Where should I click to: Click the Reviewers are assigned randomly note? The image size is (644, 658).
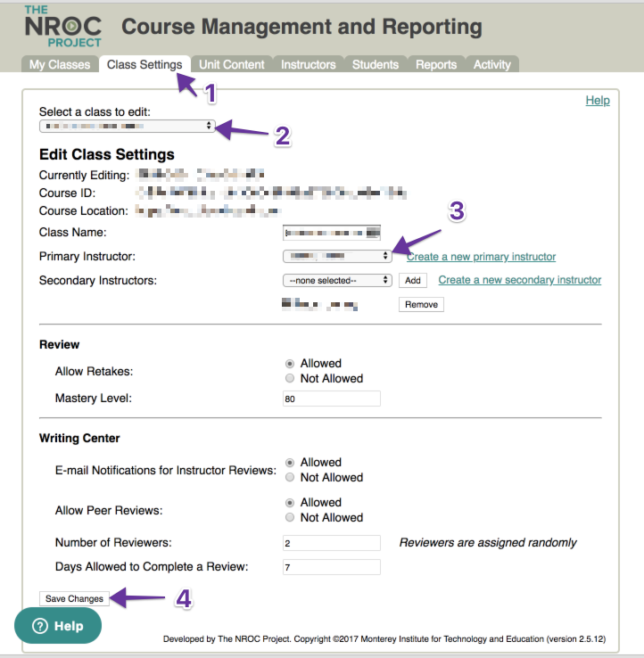point(488,543)
